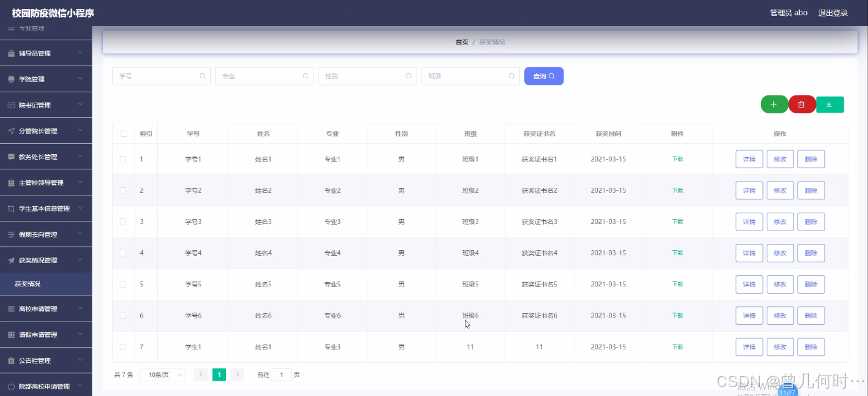The image size is (868, 396).
Task: Toggle select-all checkbox in table header
Action: 124,134
